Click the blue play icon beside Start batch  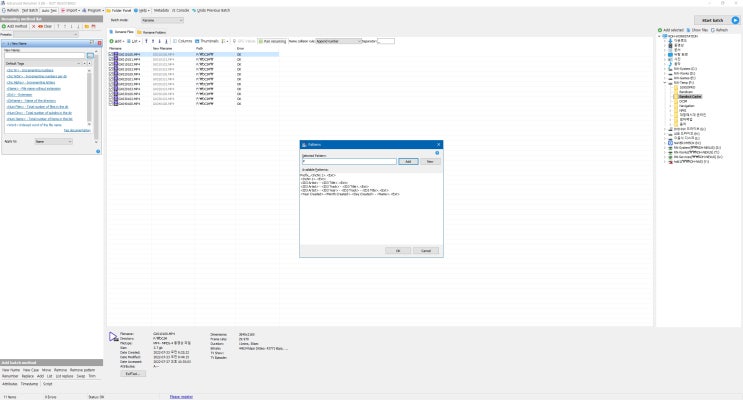point(735,20)
